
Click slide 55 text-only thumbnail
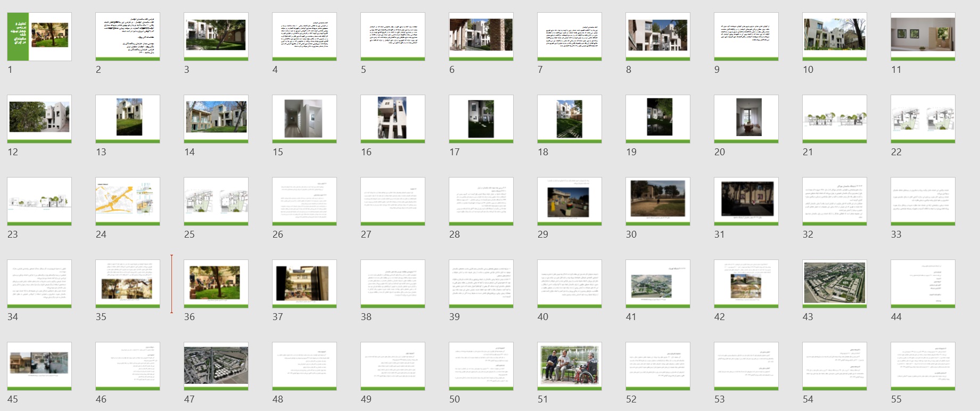tap(923, 366)
